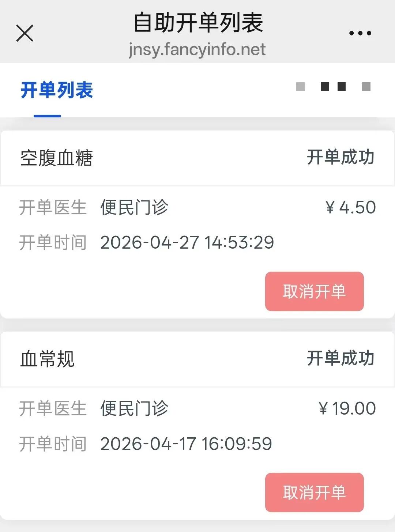Image resolution: width=395 pixels, height=532 pixels.
Task: Click the left dark square indicator
Action: (325, 87)
